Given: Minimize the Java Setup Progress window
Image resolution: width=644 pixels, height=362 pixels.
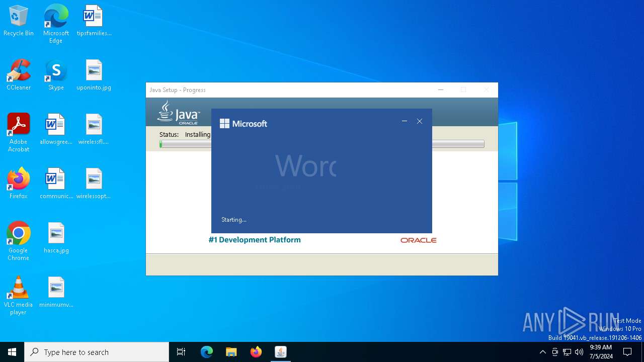Looking at the screenshot, I should 441,90.
